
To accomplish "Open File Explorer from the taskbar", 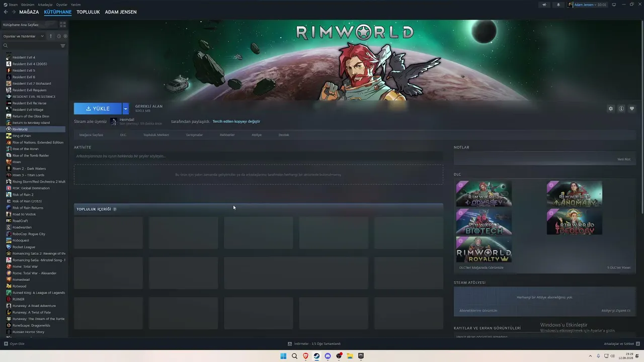I will [x=350, y=356].
